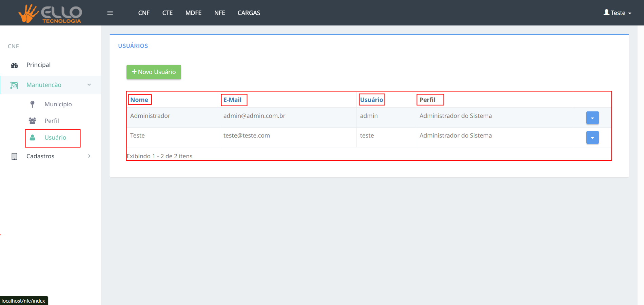Select CARGAS in the top navigation
The height and width of the screenshot is (305, 644).
point(249,13)
